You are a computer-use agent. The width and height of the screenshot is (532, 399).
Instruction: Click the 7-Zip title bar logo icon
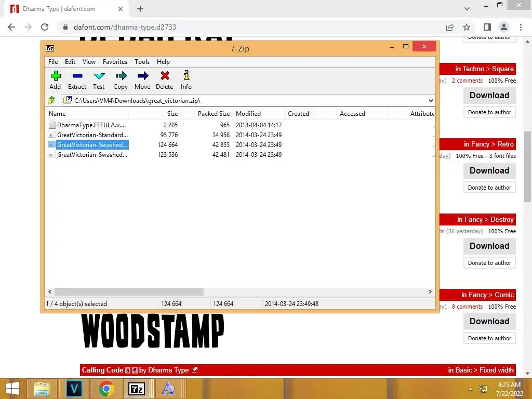[x=50, y=48]
